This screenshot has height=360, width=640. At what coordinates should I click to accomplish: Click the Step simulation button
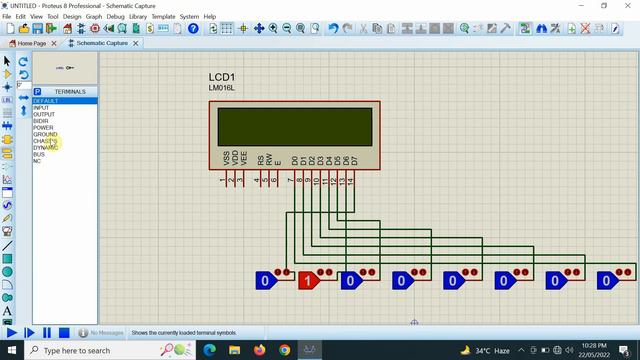29,333
